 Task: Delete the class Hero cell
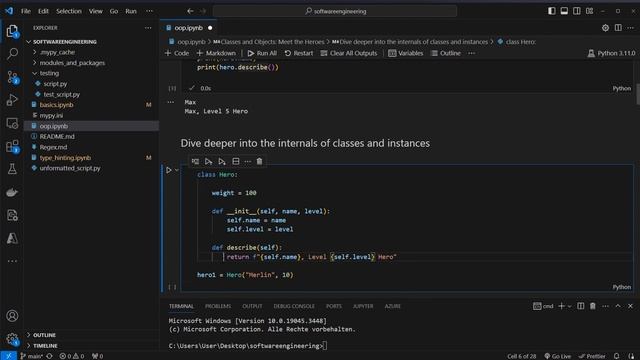click(259, 161)
